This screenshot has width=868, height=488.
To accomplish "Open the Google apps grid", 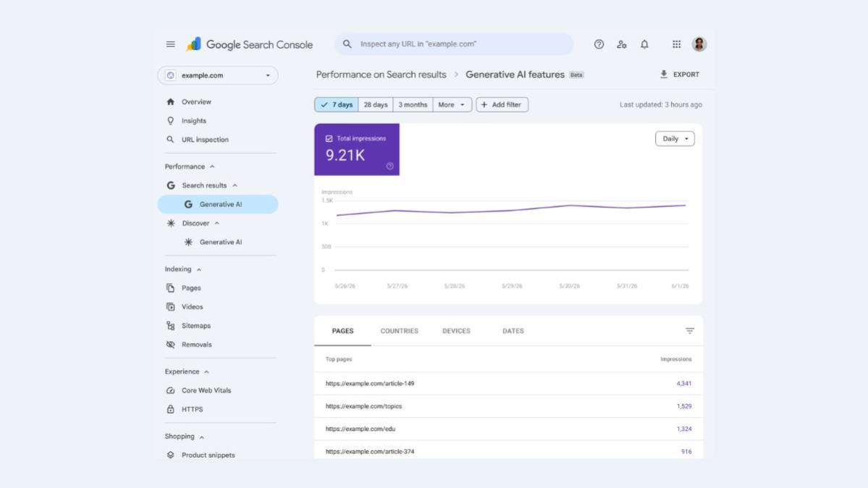I will tap(676, 44).
